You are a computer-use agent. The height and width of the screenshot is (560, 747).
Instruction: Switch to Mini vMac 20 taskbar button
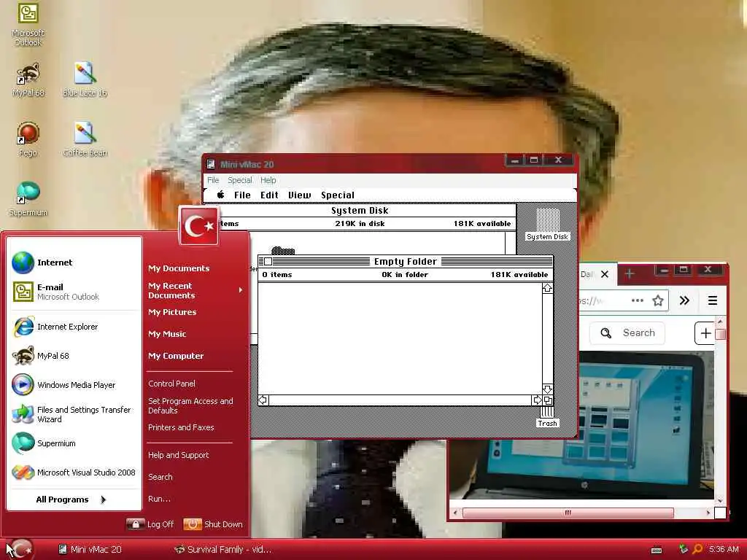pyautogui.click(x=90, y=550)
